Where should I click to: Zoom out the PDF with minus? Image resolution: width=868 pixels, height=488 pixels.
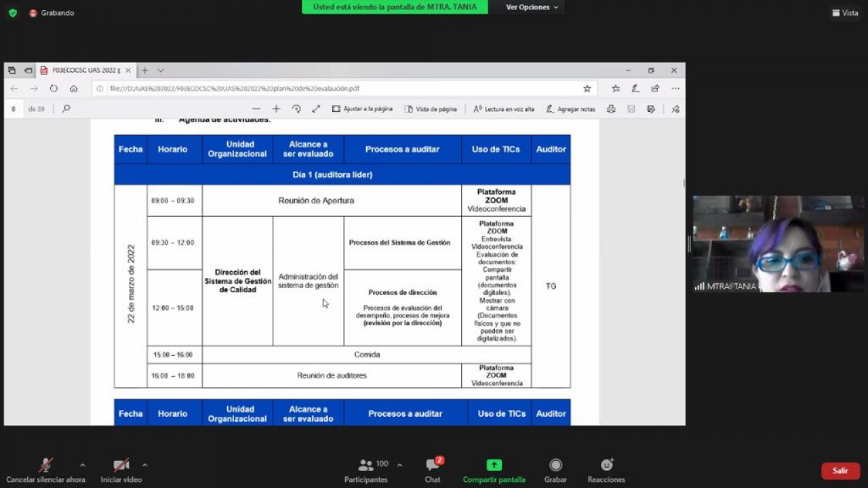point(256,108)
